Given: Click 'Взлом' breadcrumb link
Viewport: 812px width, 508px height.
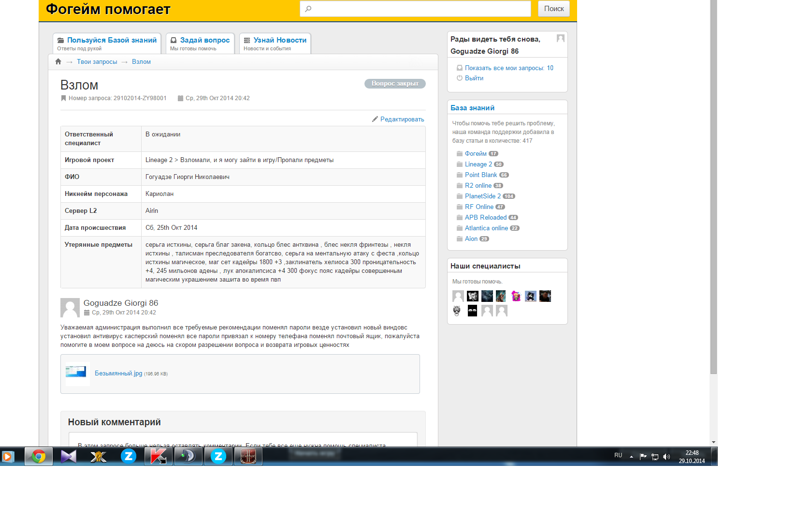Looking at the screenshot, I should [141, 62].
